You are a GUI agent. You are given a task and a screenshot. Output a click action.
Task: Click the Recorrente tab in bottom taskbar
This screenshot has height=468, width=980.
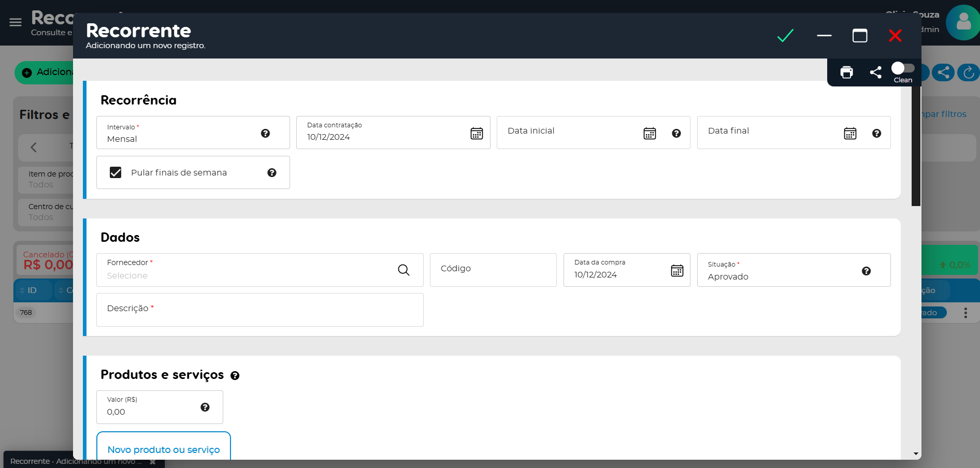75,461
